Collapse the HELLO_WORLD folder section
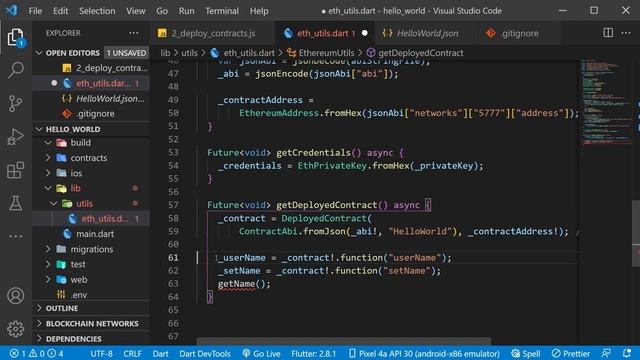The height and width of the screenshot is (360, 640). click(x=39, y=129)
